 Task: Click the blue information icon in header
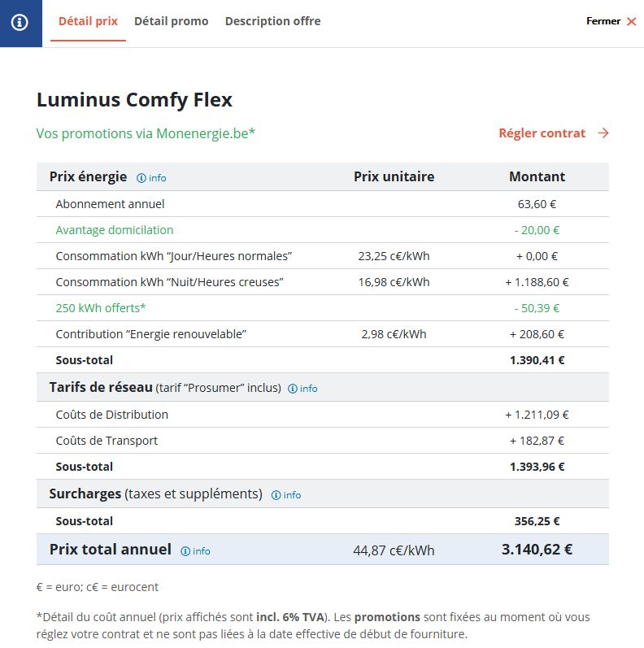coord(20,22)
